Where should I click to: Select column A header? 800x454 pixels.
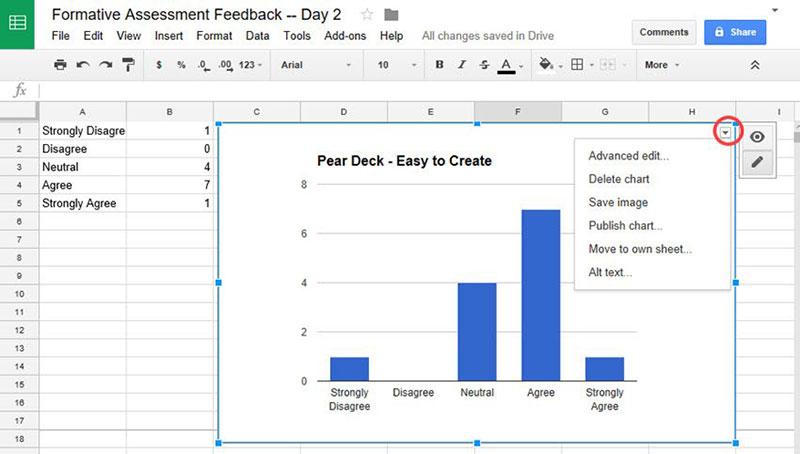pos(83,112)
